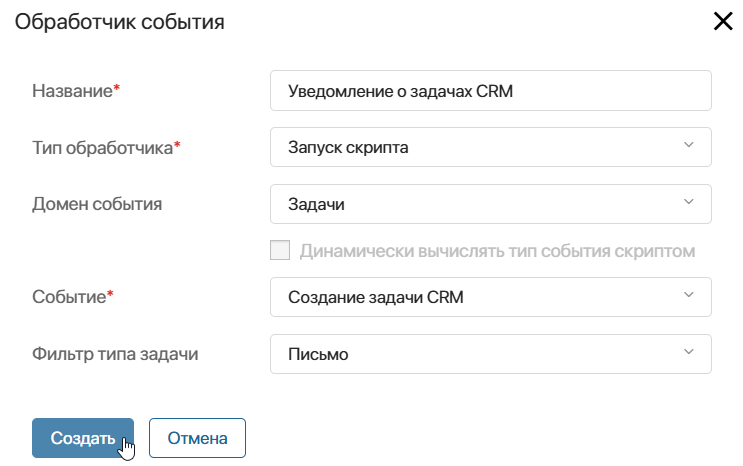Open the Фильтр типа задачи dropdown
Image resolution: width=743 pixels, height=466 pixels.
click(490, 354)
